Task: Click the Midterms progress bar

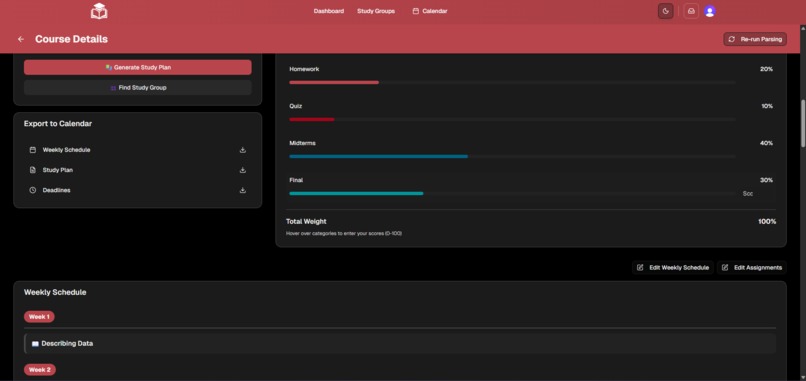Action: tap(512, 156)
